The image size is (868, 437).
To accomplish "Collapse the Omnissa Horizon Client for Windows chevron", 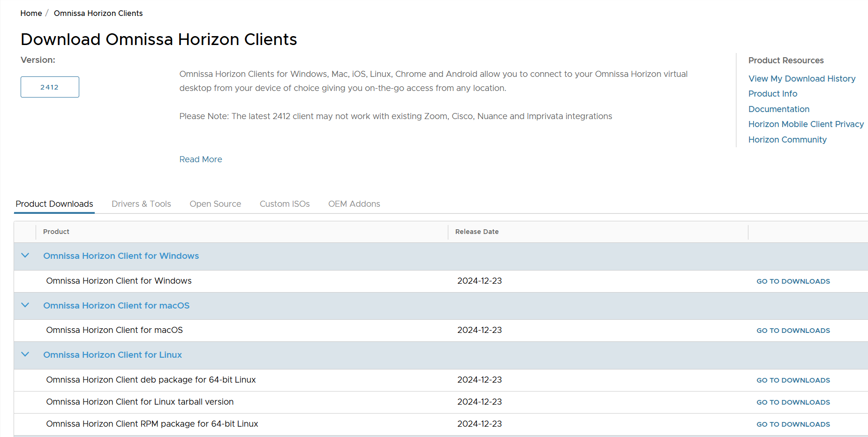I will point(25,256).
